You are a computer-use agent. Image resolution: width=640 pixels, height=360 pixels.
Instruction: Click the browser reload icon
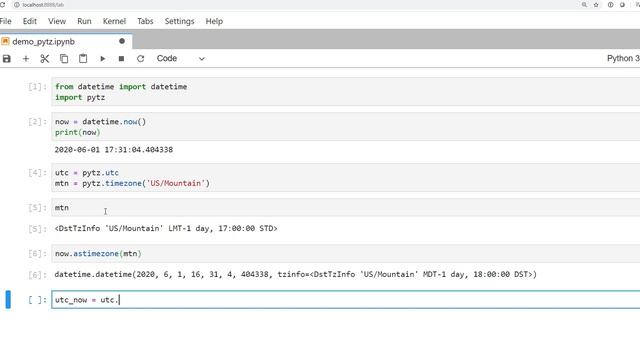(2, 5)
